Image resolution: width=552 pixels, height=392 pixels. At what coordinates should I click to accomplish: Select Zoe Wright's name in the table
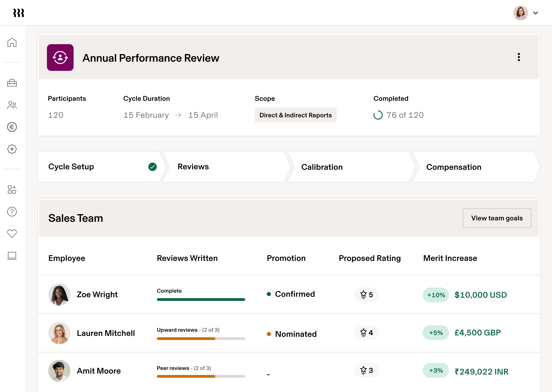coord(97,294)
